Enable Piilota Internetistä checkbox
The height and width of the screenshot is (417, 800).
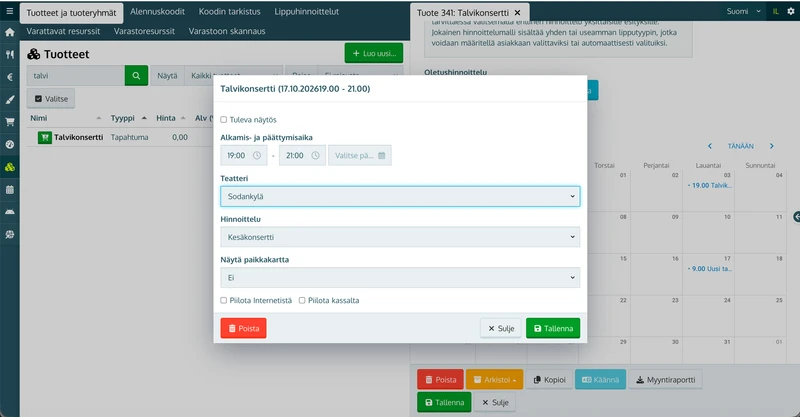pyautogui.click(x=223, y=300)
